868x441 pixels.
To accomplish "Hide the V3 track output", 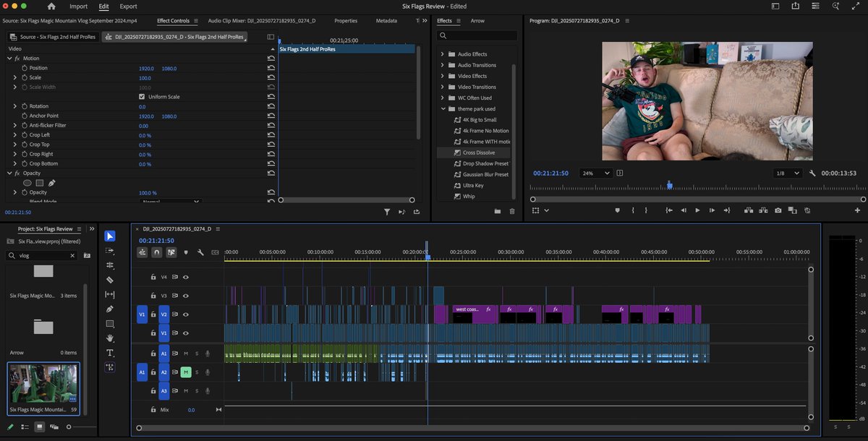I will [186, 296].
